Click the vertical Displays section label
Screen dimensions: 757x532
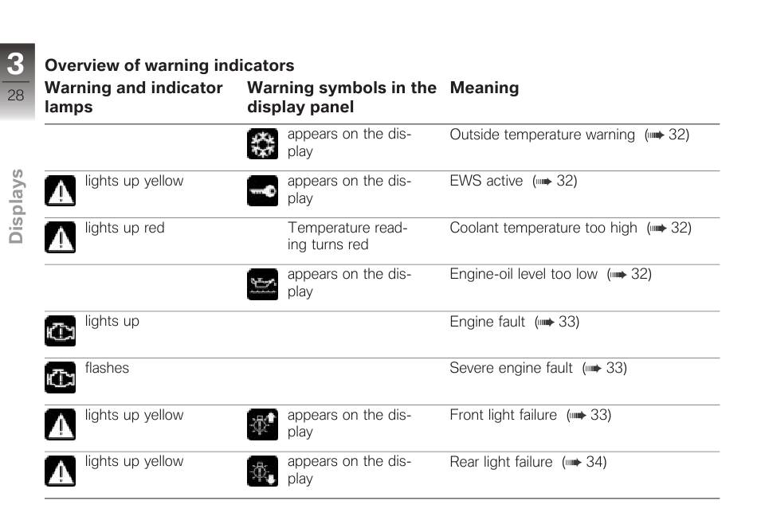pos(16,206)
